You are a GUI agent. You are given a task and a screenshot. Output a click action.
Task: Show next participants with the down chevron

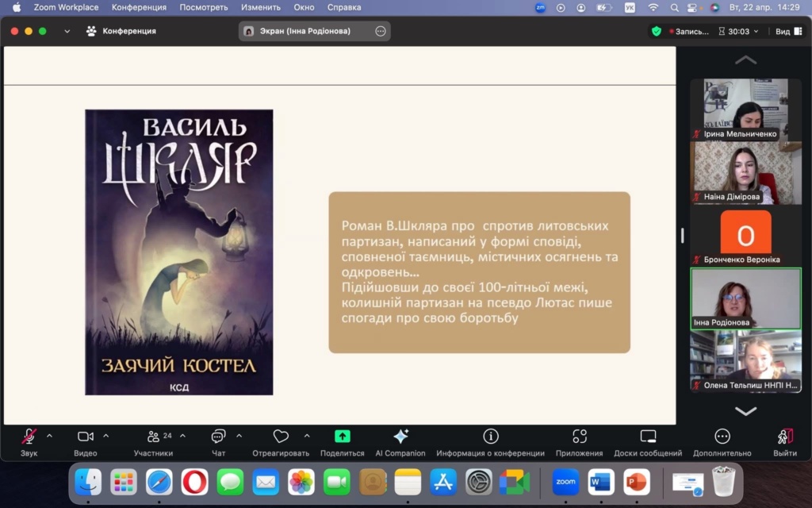(x=745, y=411)
